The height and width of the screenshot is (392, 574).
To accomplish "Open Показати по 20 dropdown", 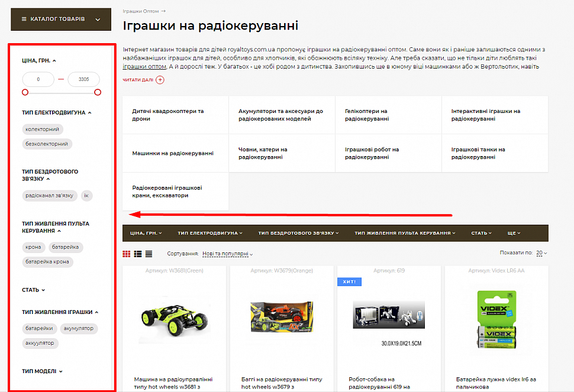I will coord(542,252).
